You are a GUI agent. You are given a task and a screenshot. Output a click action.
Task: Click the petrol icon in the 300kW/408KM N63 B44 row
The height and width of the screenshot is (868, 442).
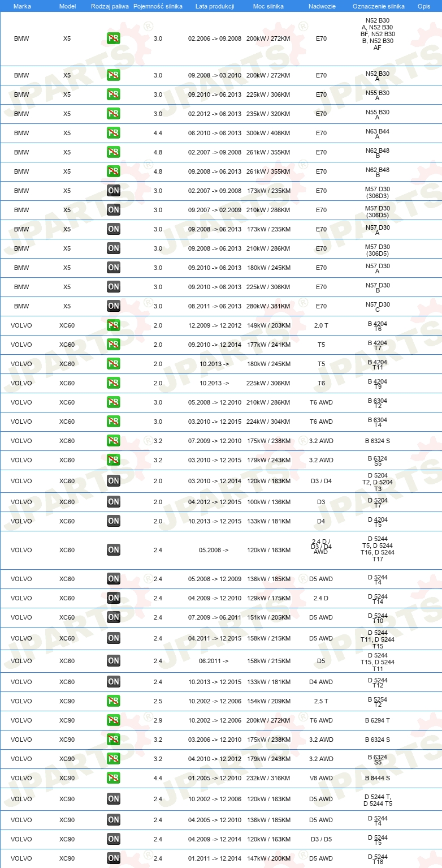[x=114, y=133]
